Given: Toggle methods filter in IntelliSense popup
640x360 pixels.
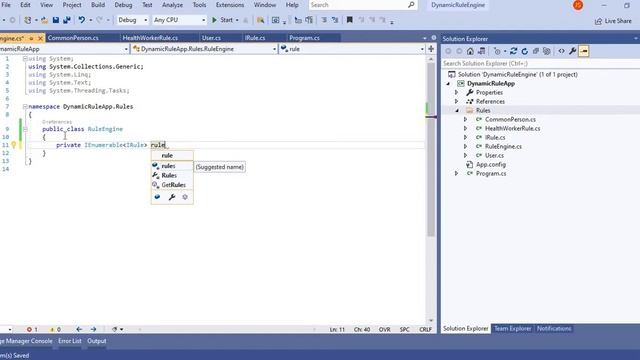Looking at the screenshot, I should 185,197.
